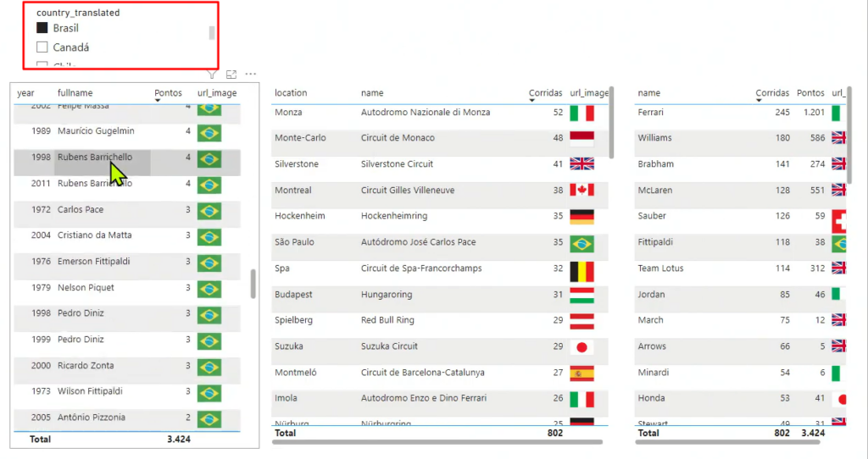Click the sort arrow under Pontos in drivers table
This screenshot has width=868, height=459.
tap(159, 101)
